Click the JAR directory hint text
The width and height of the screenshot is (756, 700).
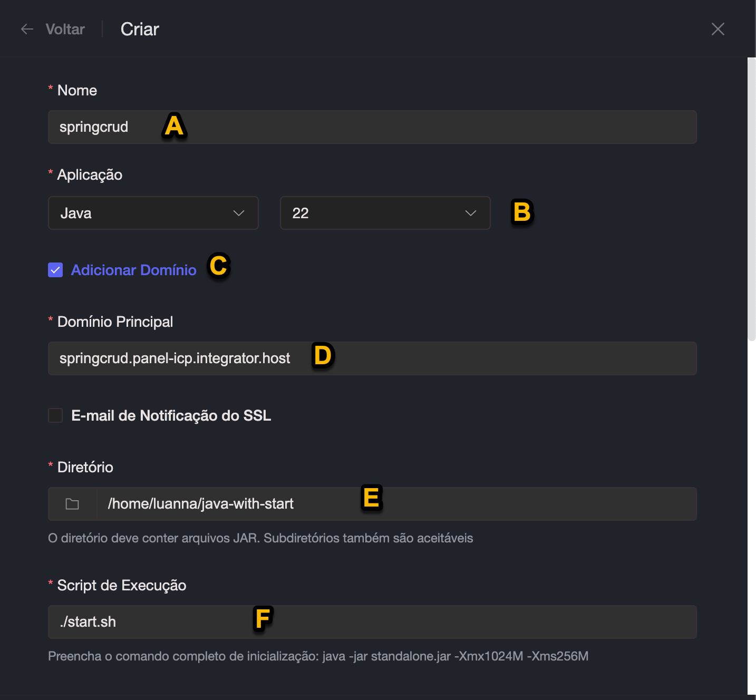[260, 538]
